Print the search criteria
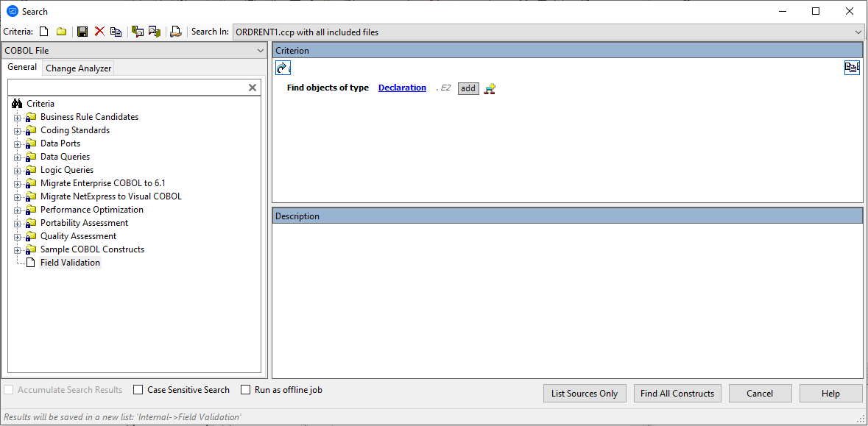This screenshot has width=868, height=426. pyautogui.click(x=176, y=31)
